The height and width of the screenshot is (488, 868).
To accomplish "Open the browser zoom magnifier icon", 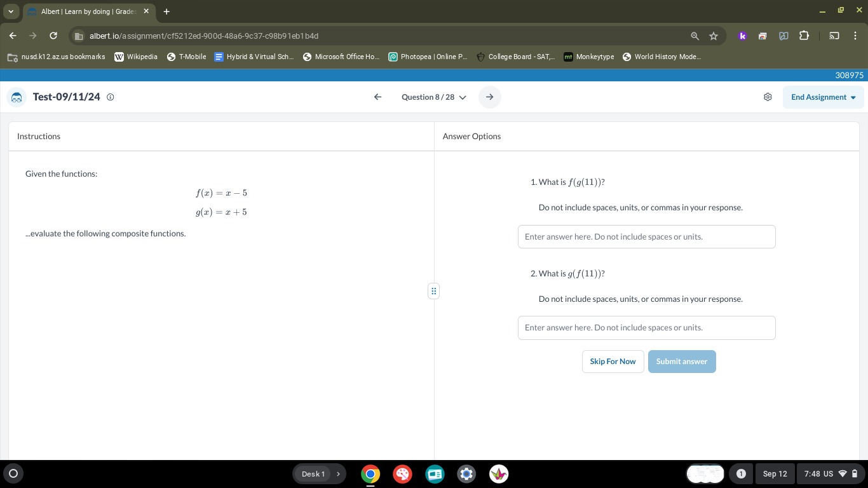I will point(695,36).
